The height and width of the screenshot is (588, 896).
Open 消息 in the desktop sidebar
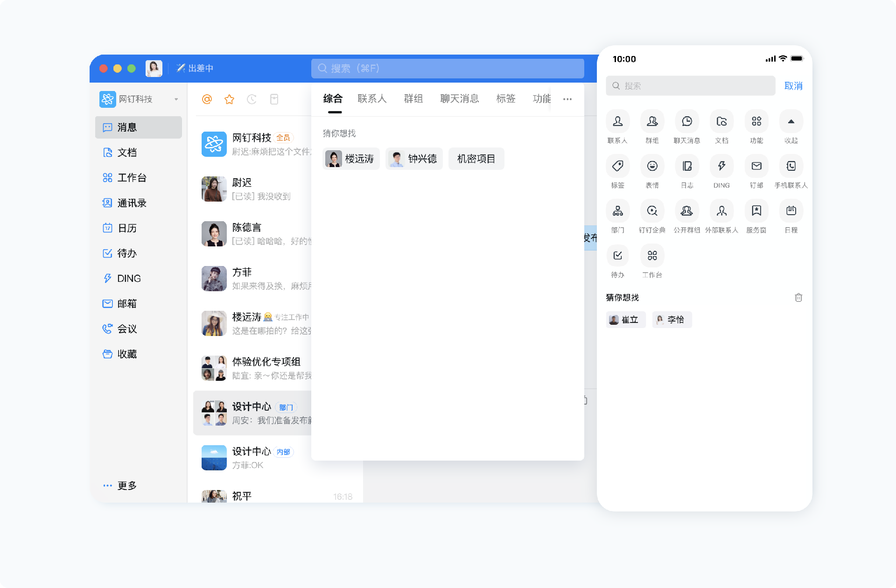(138, 127)
